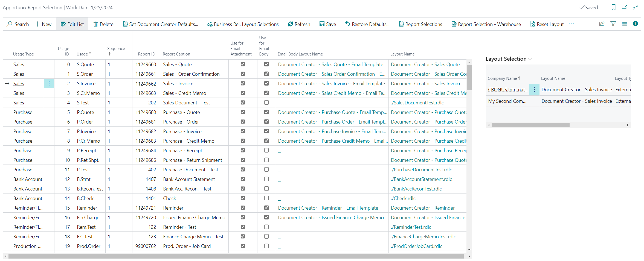This screenshot has height=261, width=644.
Task: Open CRONUS Internat... company link
Action: point(508,90)
